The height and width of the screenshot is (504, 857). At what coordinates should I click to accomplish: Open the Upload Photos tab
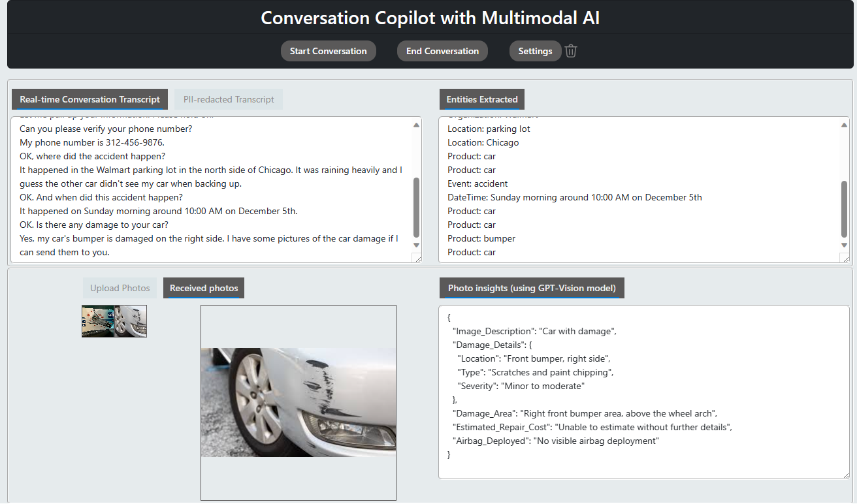pos(120,288)
